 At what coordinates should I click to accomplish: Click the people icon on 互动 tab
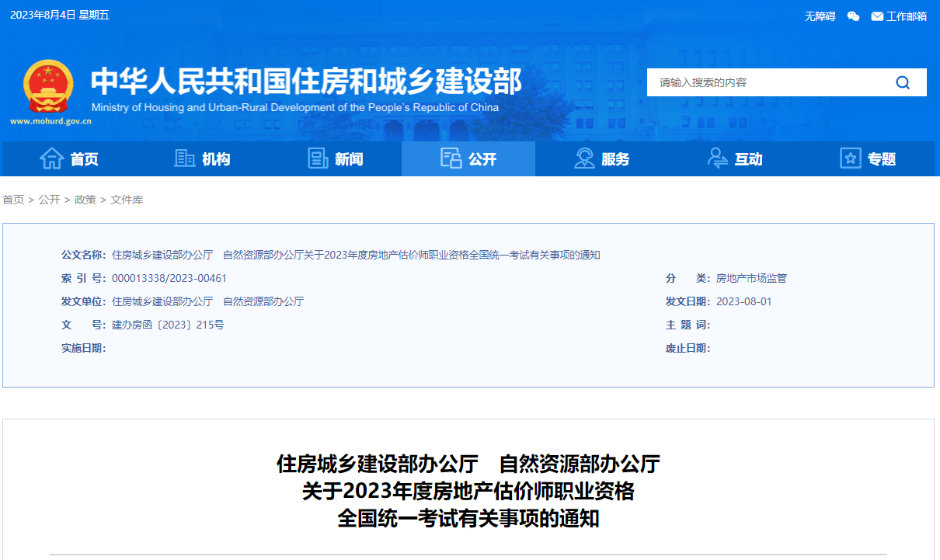[x=717, y=158]
